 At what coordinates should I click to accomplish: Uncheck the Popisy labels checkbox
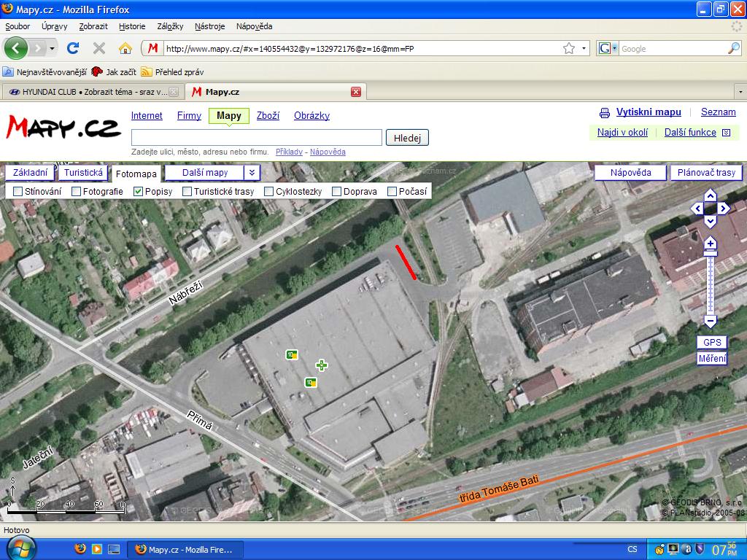tap(139, 191)
